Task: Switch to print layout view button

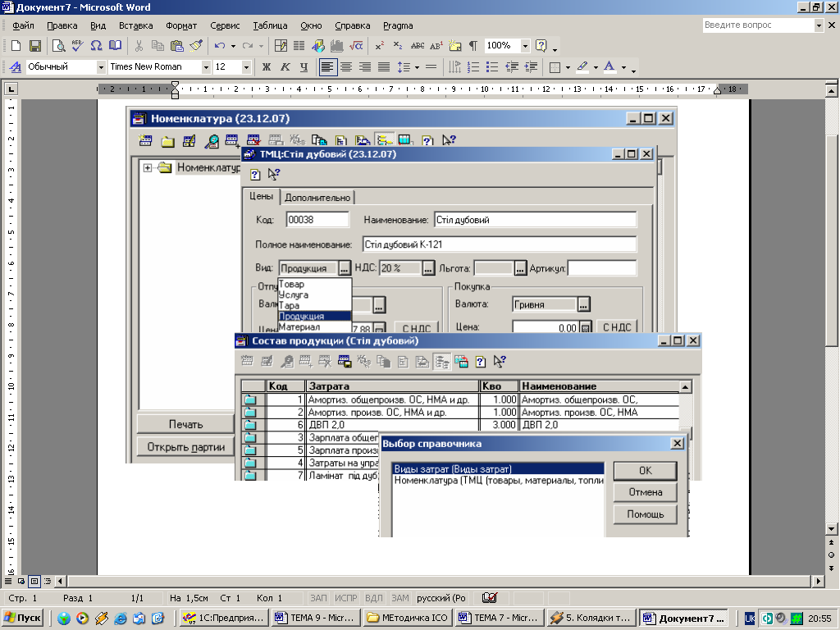Action: tap(34, 581)
